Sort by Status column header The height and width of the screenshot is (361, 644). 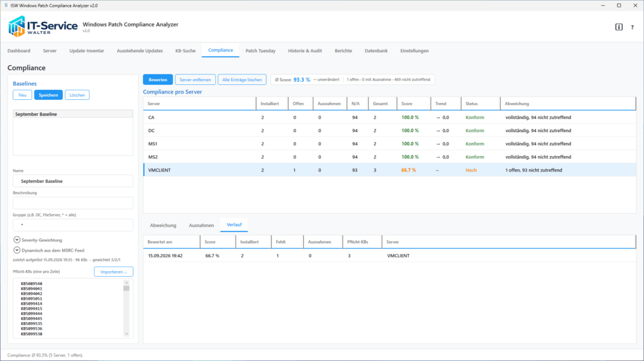coord(480,104)
